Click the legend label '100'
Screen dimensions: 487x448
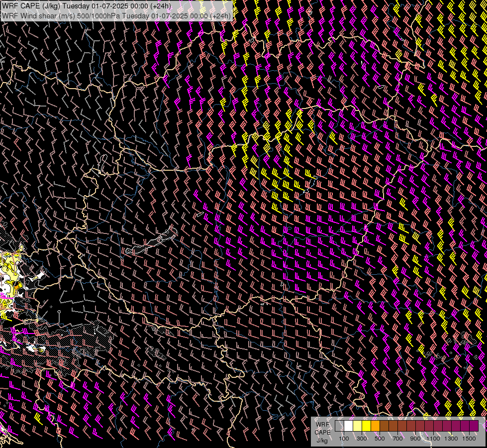344,439
